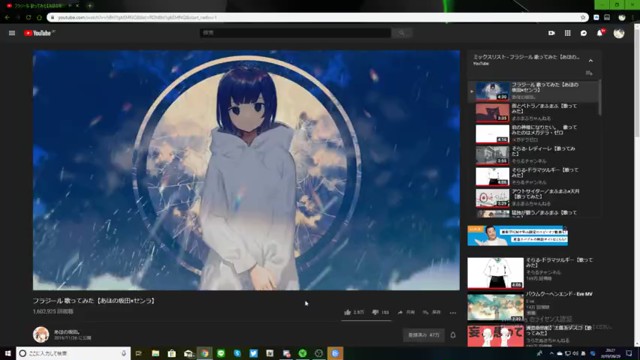Open the create video camera icon

click(x=551, y=33)
